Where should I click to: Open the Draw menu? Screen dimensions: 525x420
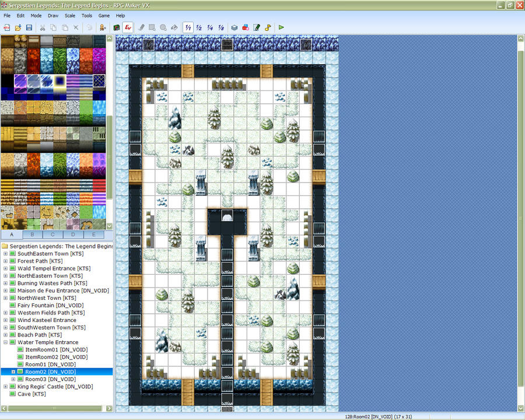pos(53,16)
